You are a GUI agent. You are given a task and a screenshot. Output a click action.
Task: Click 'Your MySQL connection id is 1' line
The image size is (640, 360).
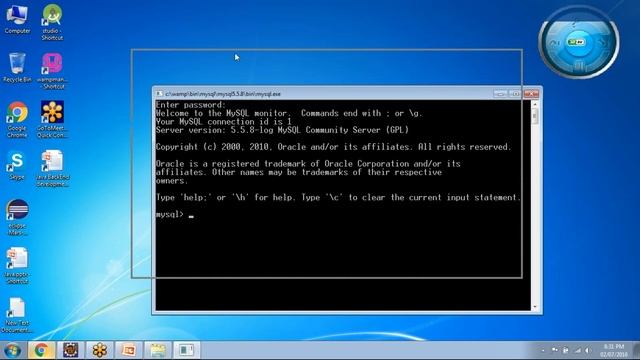pos(224,122)
